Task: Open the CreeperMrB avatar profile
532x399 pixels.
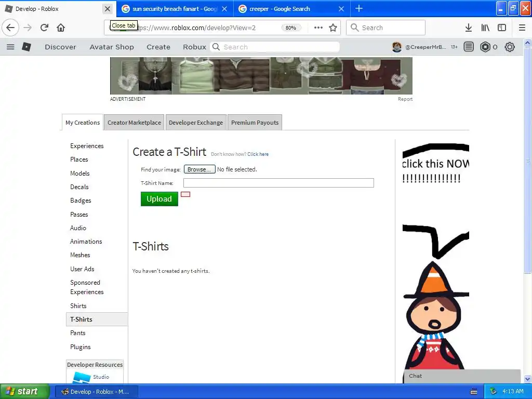Action: [x=396, y=47]
